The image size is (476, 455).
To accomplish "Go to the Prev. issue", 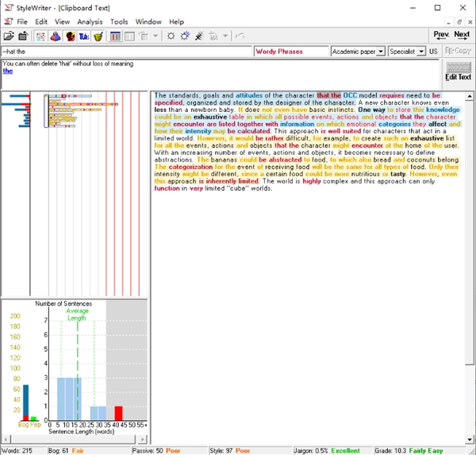I will 441,35.
